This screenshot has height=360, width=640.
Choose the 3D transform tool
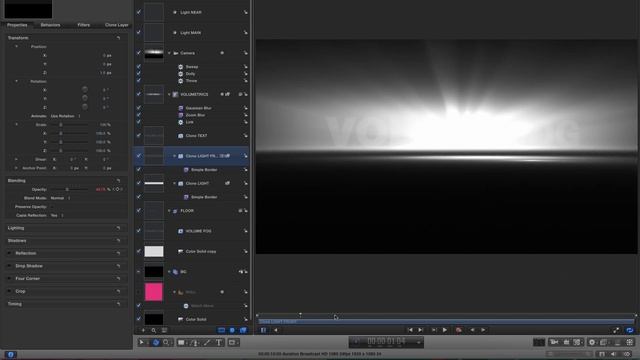(x=156, y=342)
